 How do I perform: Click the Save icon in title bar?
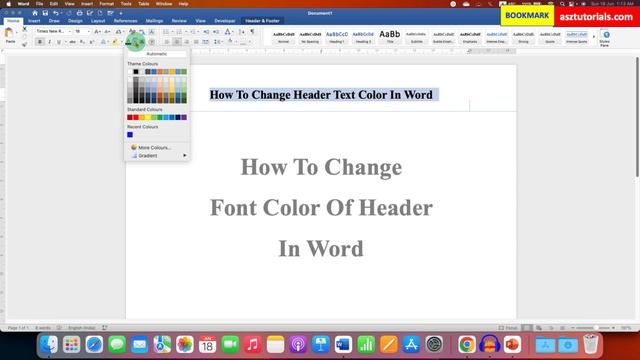pos(45,13)
